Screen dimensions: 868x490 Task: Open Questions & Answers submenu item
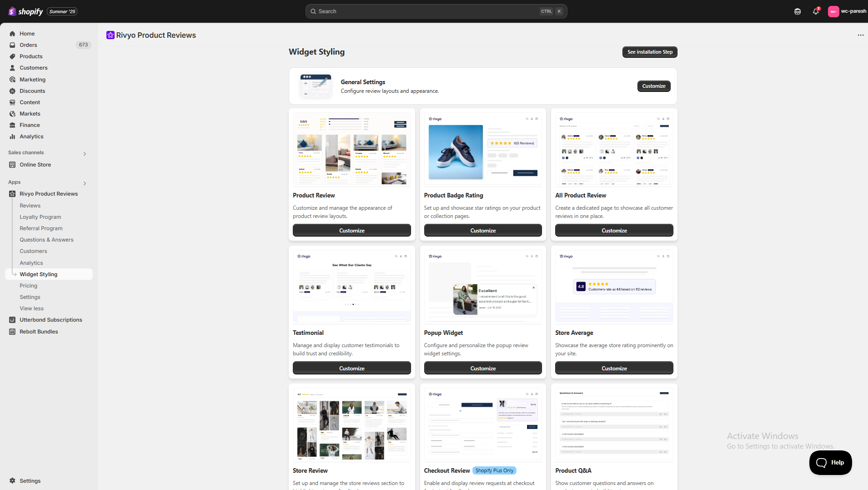pyautogui.click(x=46, y=240)
